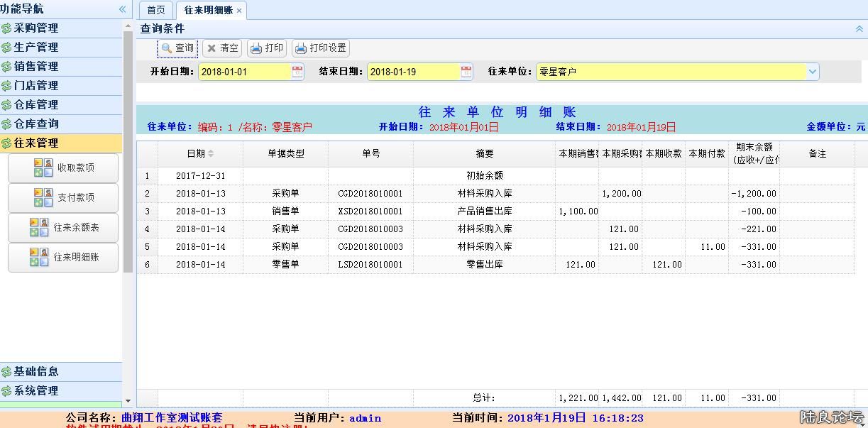Click the sidebar vertical scrollbar down arrow

coord(128,402)
